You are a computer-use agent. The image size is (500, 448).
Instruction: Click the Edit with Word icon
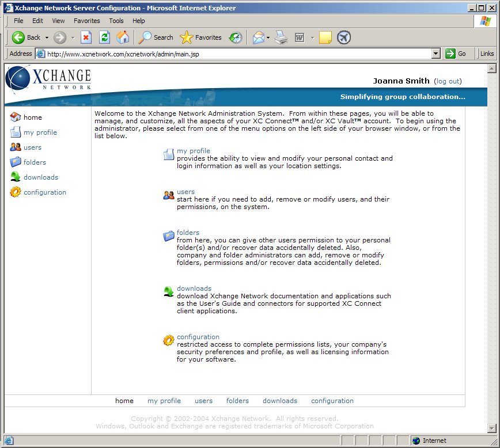(x=300, y=37)
